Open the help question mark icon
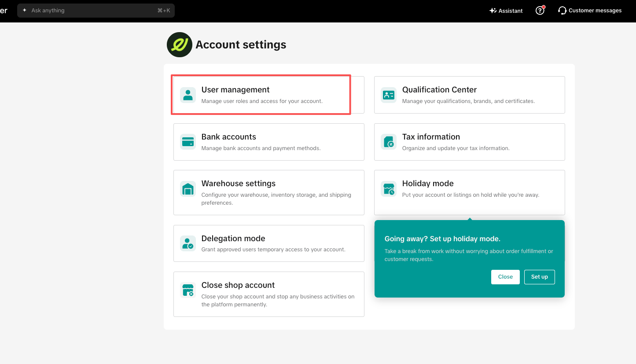Viewport: 636px width, 364px height. point(540,11)
